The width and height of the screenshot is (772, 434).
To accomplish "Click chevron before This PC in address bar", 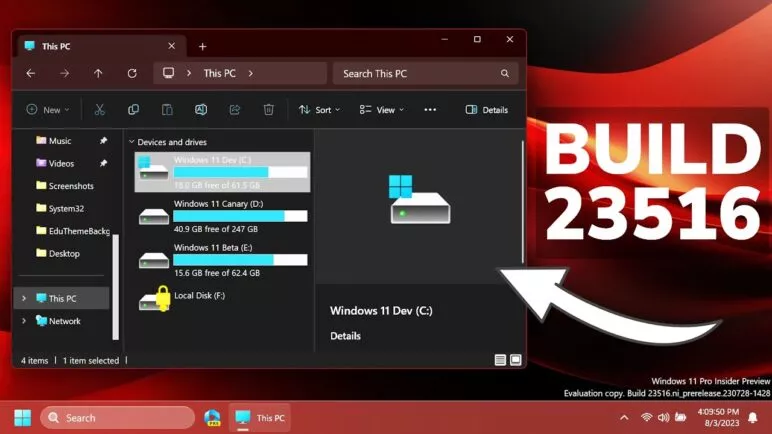I will coord(189,73).
